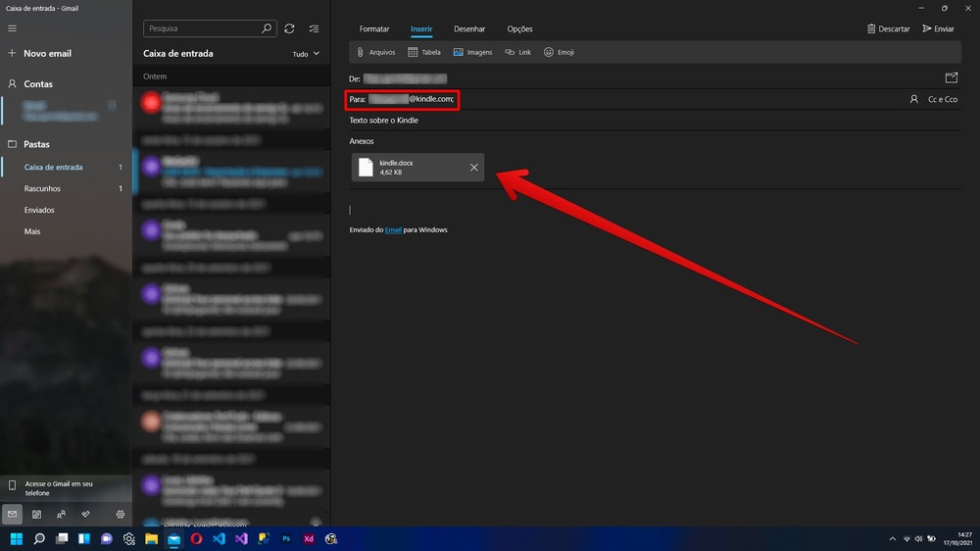This screenshot has height=551, width=980.
Task: Open Mail settings gear in the sidebar
Action: [121, 514]
